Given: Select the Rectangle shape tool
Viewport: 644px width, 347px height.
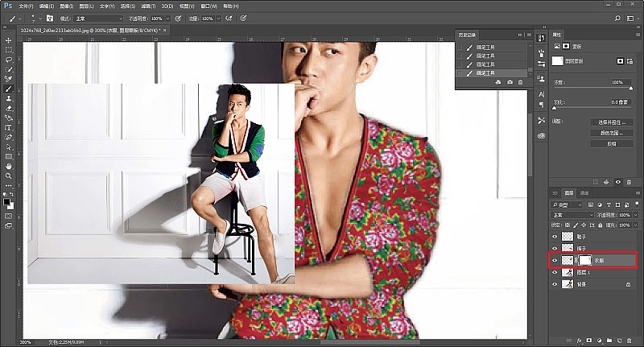Looking at the screenshot, I should pyautogui.click(x=8, y=156).
